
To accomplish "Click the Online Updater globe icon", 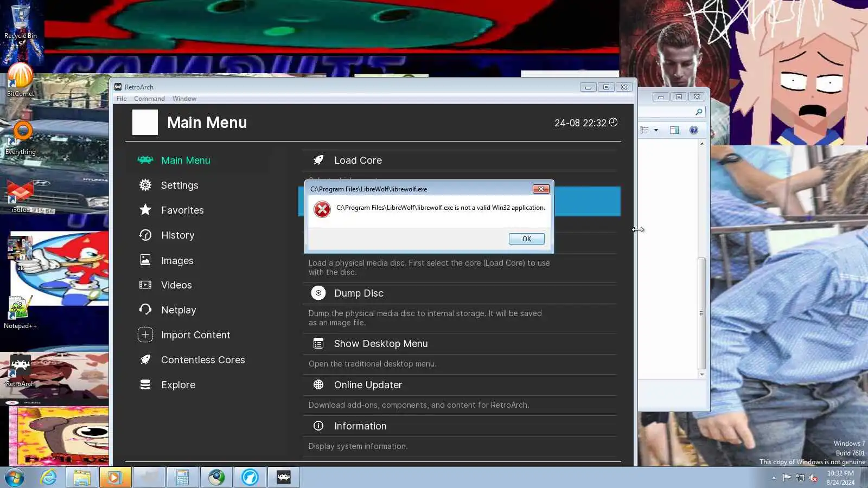I will 318,384.
